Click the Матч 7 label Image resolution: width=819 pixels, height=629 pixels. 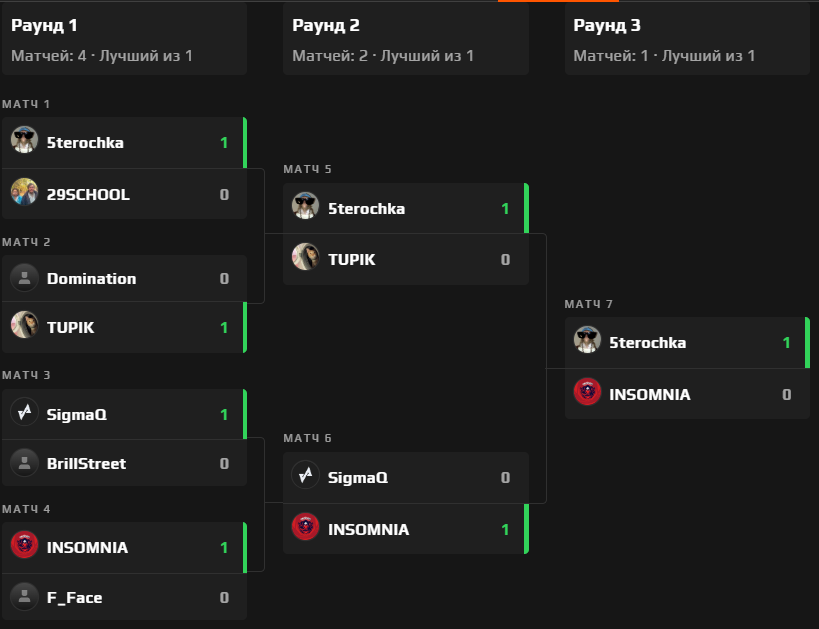(x=589, y=304)
